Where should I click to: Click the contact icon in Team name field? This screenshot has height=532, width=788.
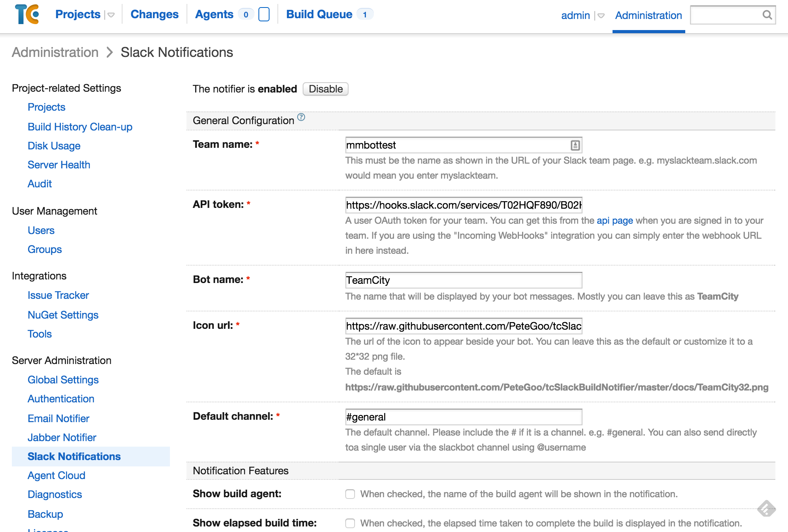pyautogui.click(x=575, y=145)
